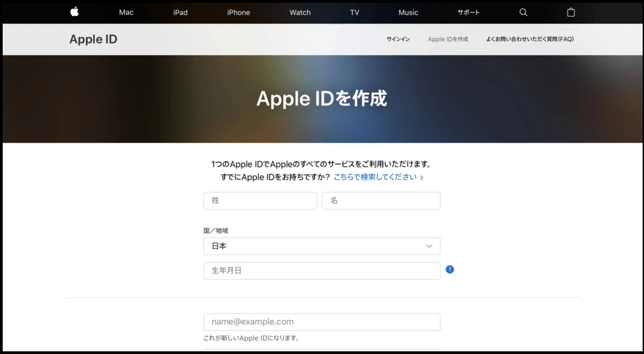The image size is (644, 354).
Task: Click the サインイン link
Action: 398,39
